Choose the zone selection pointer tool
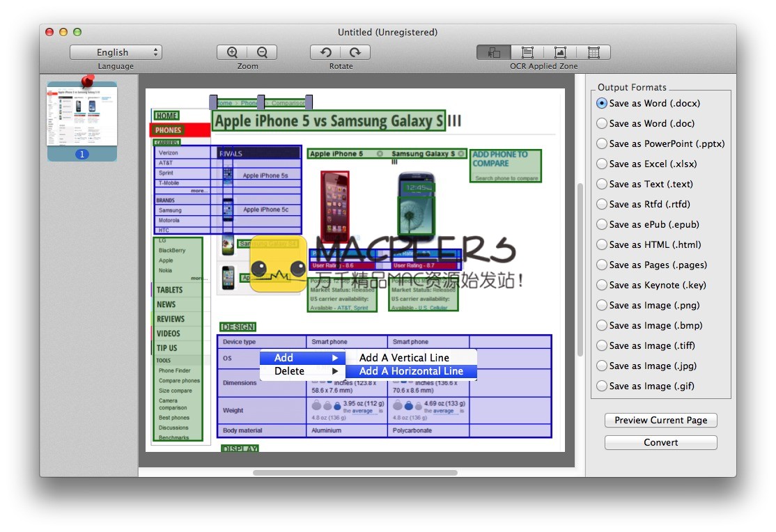776x532 pixels. click(494, 52)
